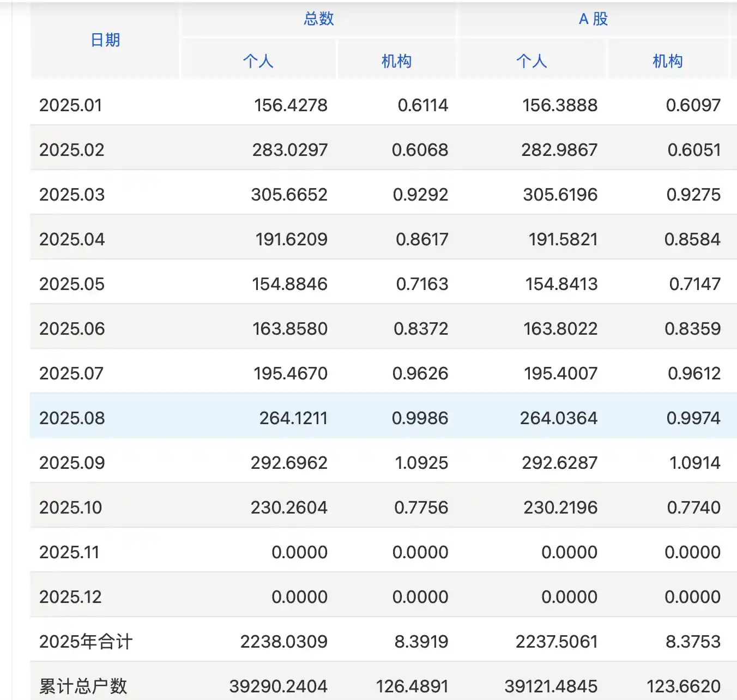
Task: Click 个人 header under 总数
Action: click(258, 61)
